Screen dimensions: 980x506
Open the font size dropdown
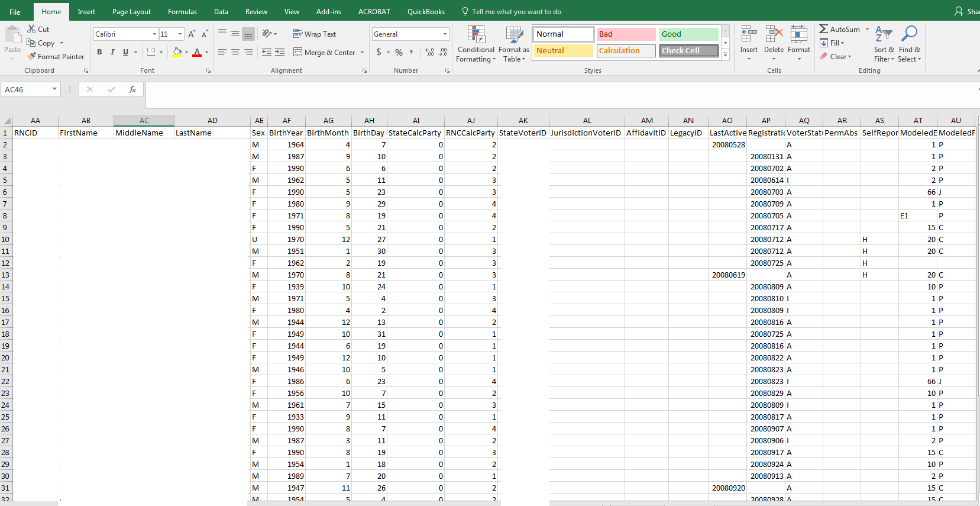pyautogui.click(x=180, y=34)
